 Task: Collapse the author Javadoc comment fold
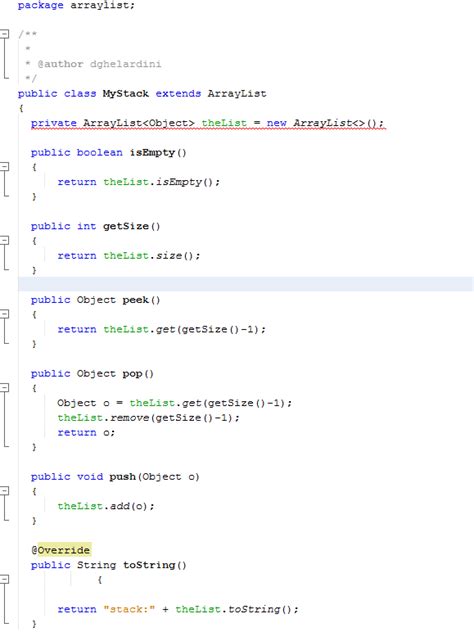tap(4, 34)
